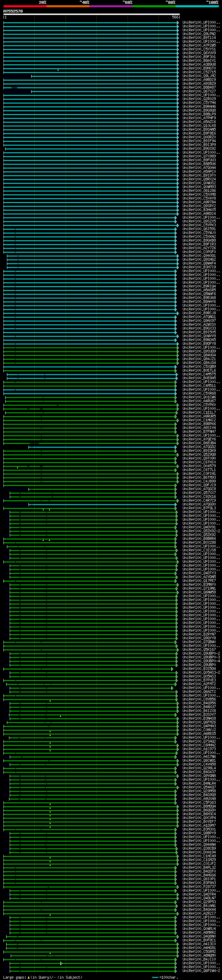222x980 pixels.
Task: Select hit label UniRef100_C0PGF0
Action: 199,252
